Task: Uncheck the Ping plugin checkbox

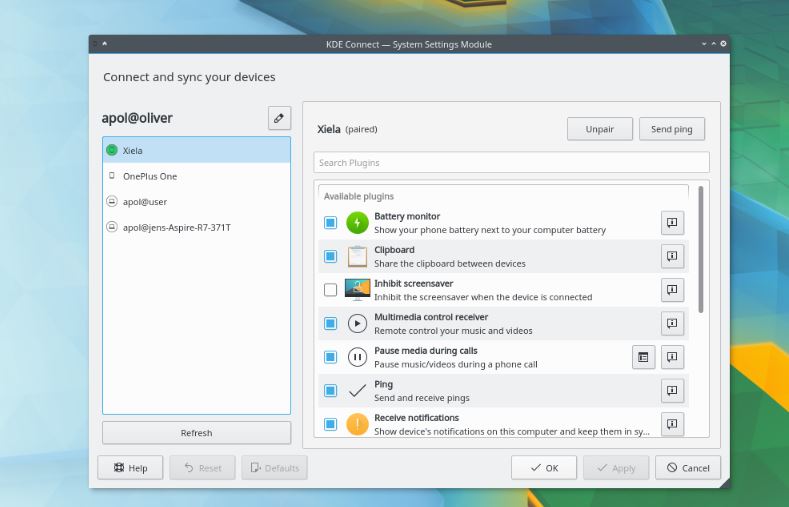Action: point(331,391)
